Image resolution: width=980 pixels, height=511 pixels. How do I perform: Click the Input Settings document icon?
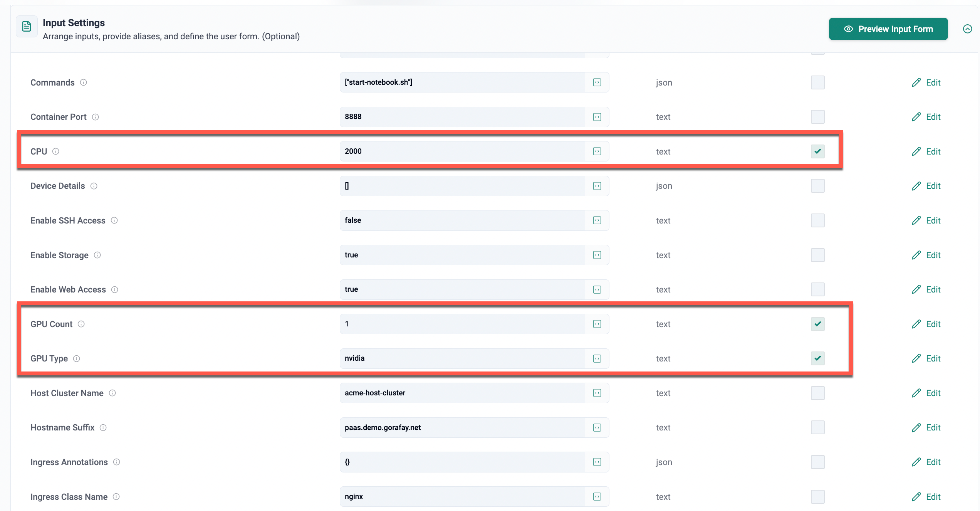point(27,27)
